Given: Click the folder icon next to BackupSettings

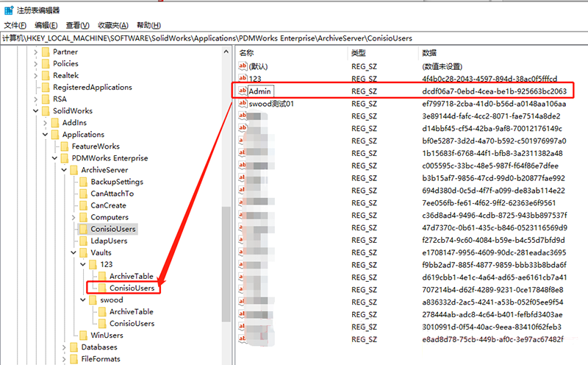Looking at the screenshot, I should (83, 182).
